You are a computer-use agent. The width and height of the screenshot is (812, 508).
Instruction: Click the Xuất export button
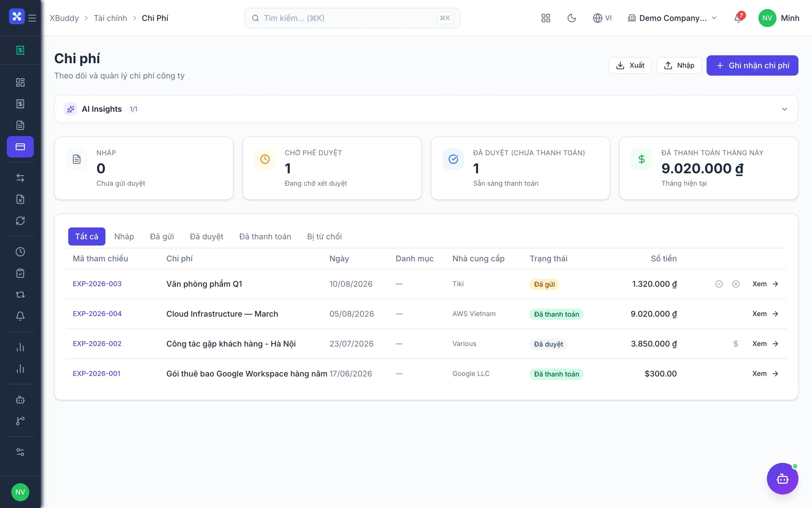pos(630,65)
